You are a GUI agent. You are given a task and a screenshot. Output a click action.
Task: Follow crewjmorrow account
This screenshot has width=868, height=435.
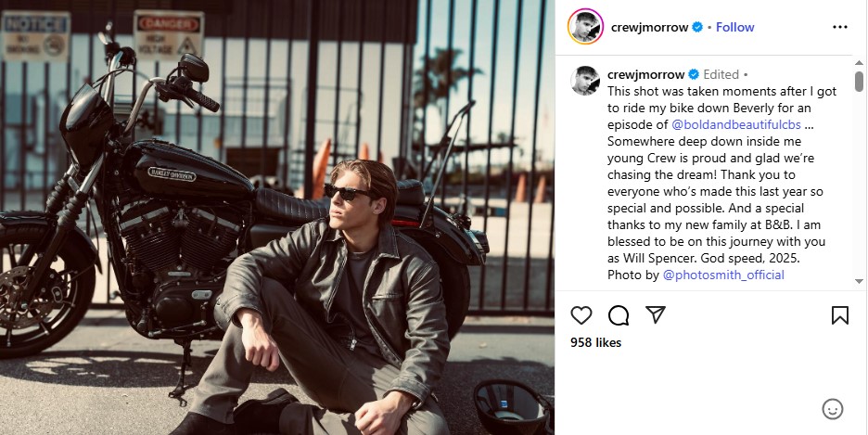click(x=734, y=27)
